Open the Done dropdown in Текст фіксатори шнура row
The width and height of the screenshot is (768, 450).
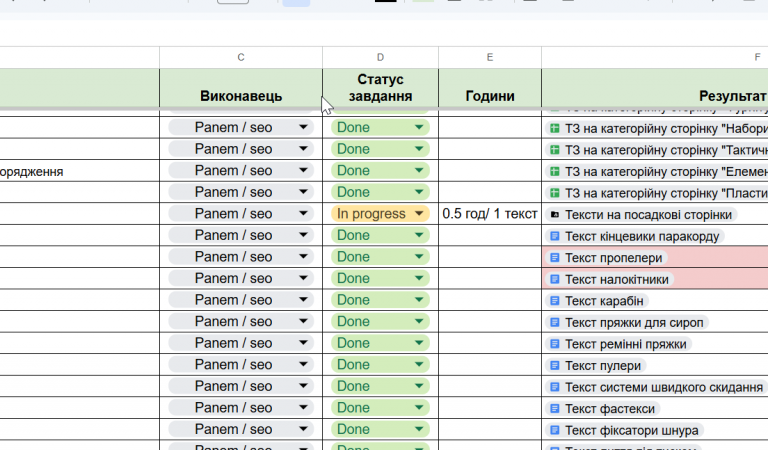(x=380, y=429)
